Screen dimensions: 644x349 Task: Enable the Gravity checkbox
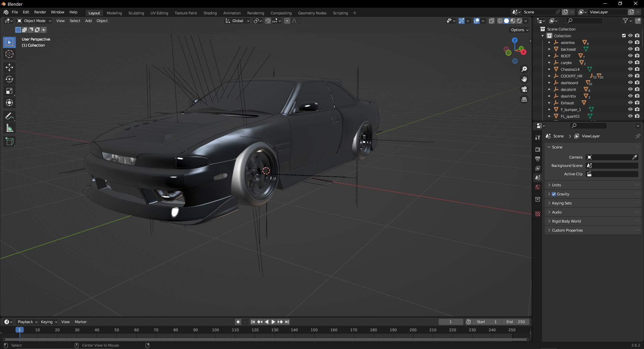click(x=554, y=194)
